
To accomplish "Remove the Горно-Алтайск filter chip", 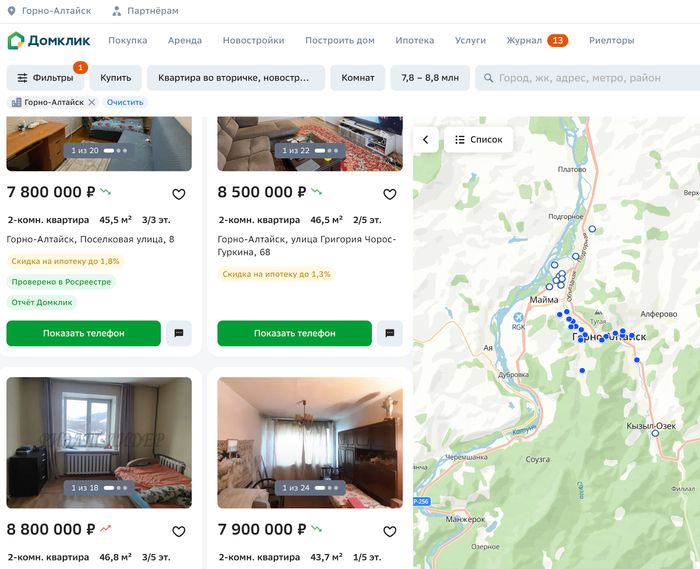I will pyautogui.click(x=92, y=102).
